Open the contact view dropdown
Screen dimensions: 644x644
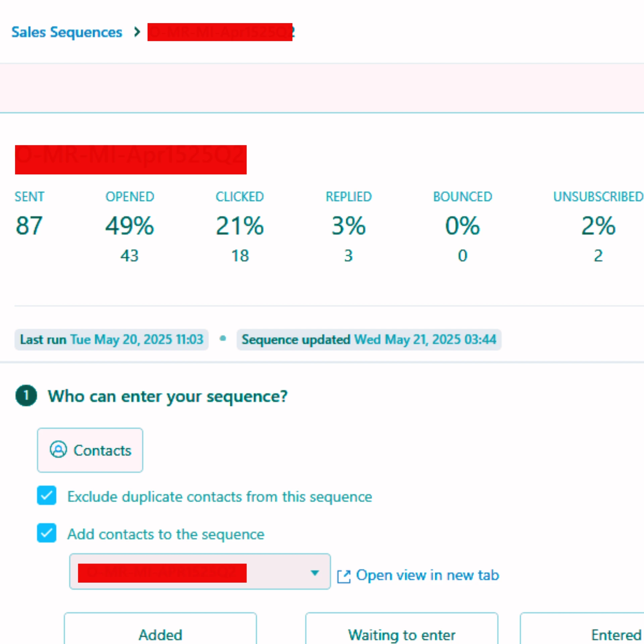click(200, 572)
